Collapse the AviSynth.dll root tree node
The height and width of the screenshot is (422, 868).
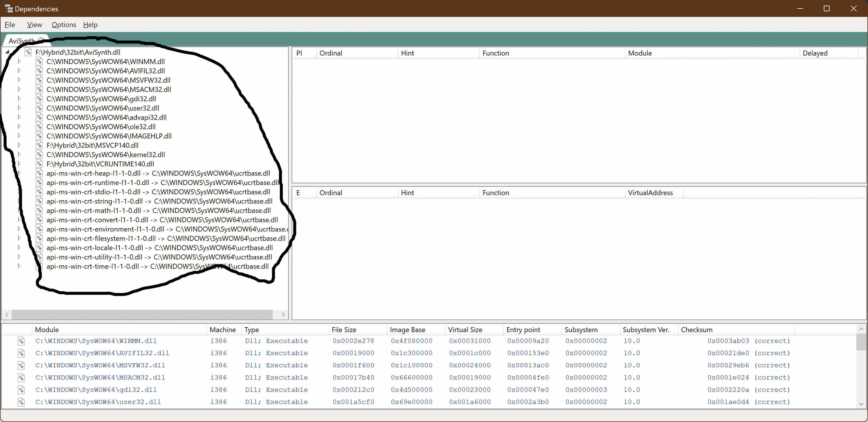[x=7, y=52]
